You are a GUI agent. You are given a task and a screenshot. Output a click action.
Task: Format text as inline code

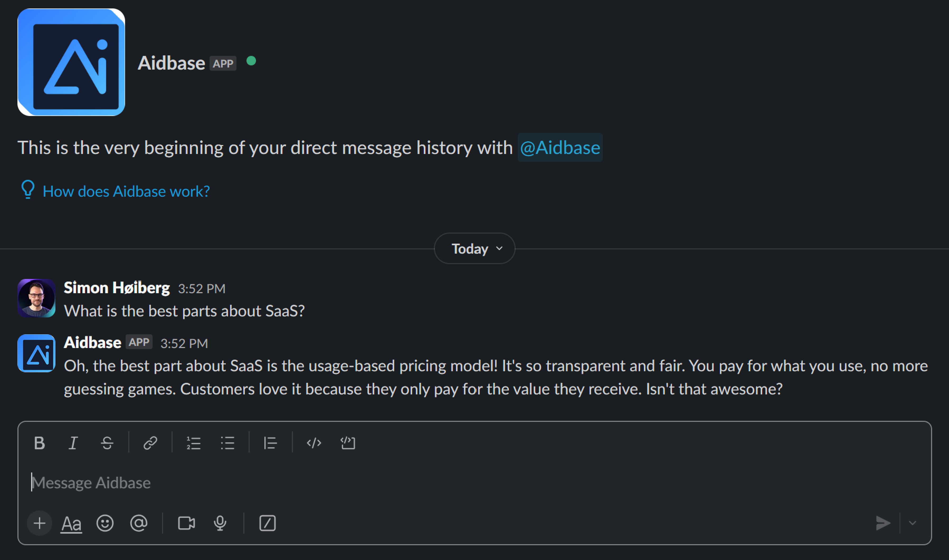click(x=314, y=443)
